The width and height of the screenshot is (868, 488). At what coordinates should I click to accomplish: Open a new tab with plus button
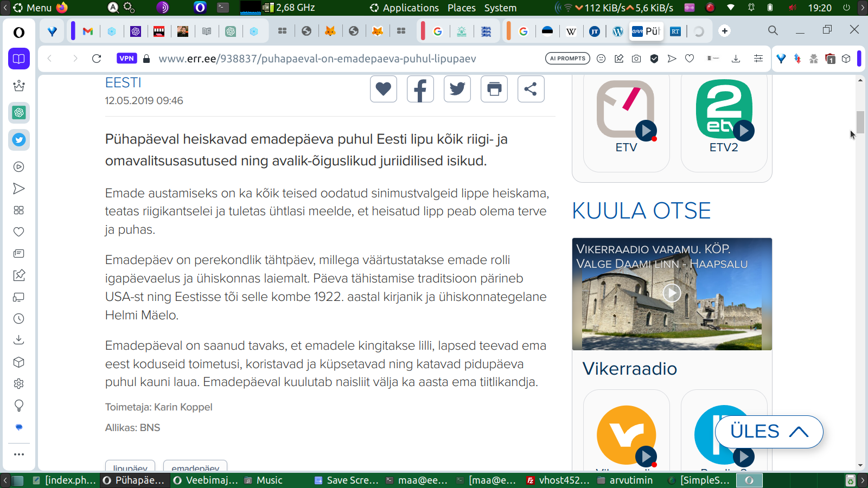725,31
